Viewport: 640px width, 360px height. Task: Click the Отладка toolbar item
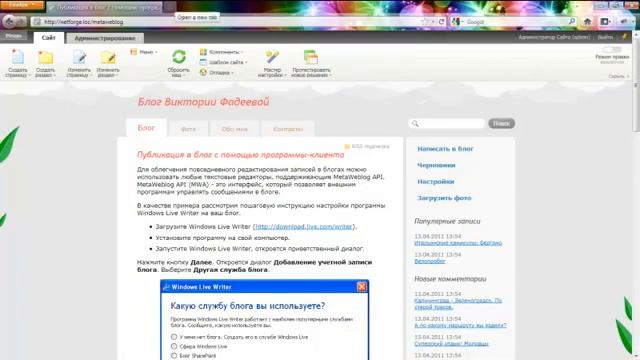coord(216,73)
